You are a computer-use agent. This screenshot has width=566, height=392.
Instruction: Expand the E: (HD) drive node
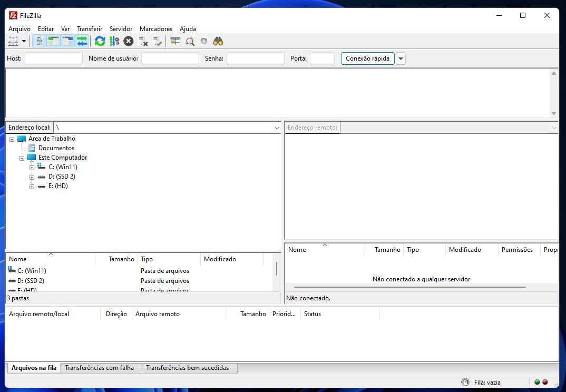(32, 187)
